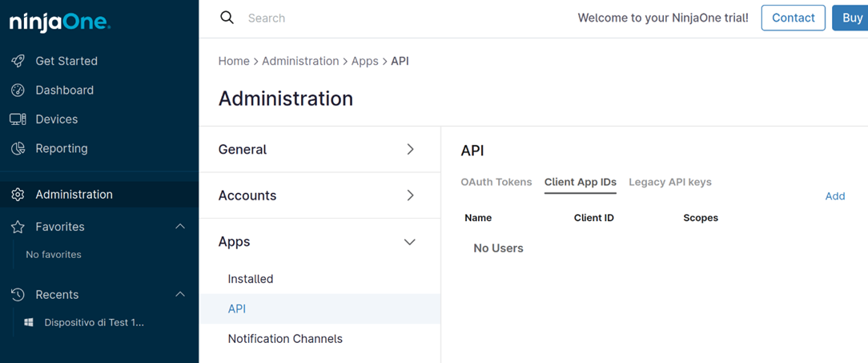Viewport: 868px width, 363px height.
Task: Collapse the Recents section chevron
Action: pos(180,294)
